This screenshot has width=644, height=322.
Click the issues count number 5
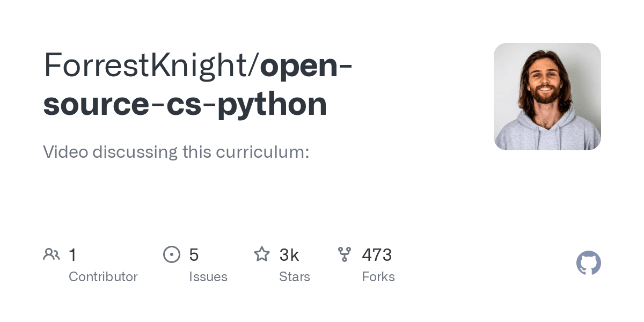pyautogui.click(x=194, y=254)
